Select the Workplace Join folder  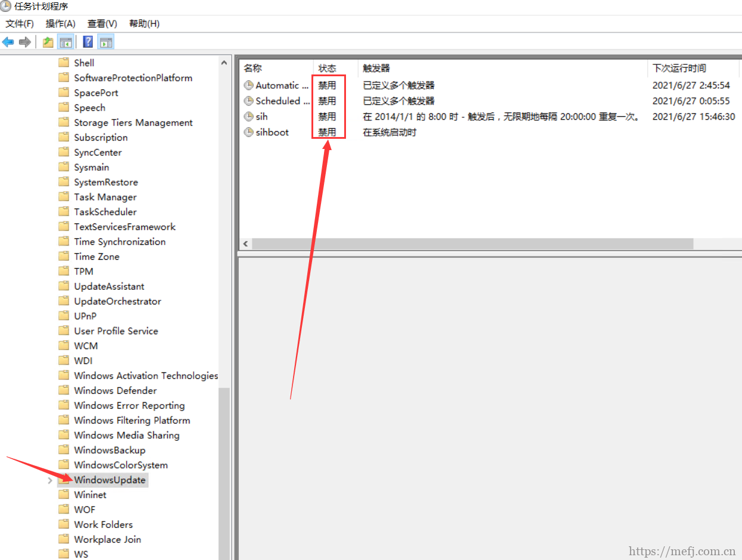pyautogui.click(x=108, y=539)
